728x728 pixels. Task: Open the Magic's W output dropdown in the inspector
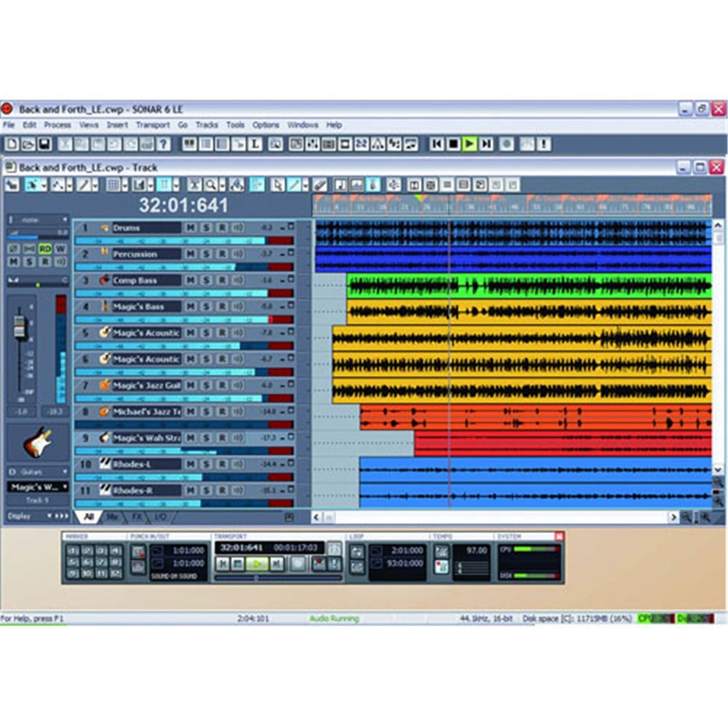point(65,486)
